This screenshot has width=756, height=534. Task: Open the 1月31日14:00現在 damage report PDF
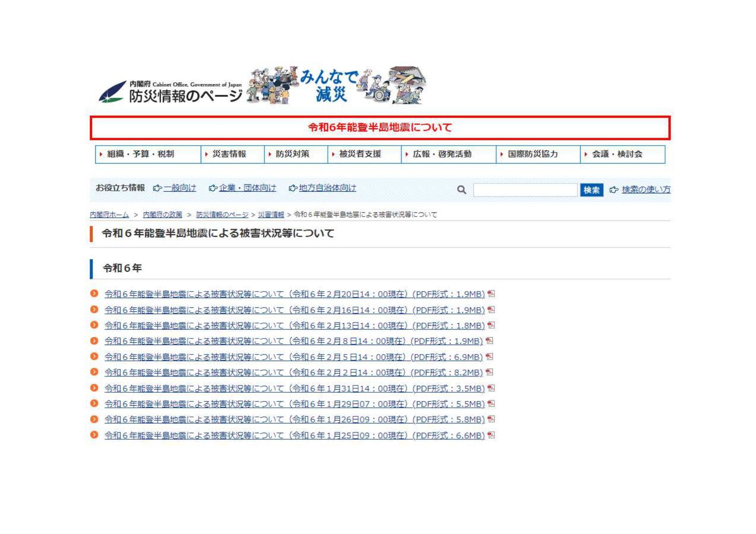(x=295, y=388)
